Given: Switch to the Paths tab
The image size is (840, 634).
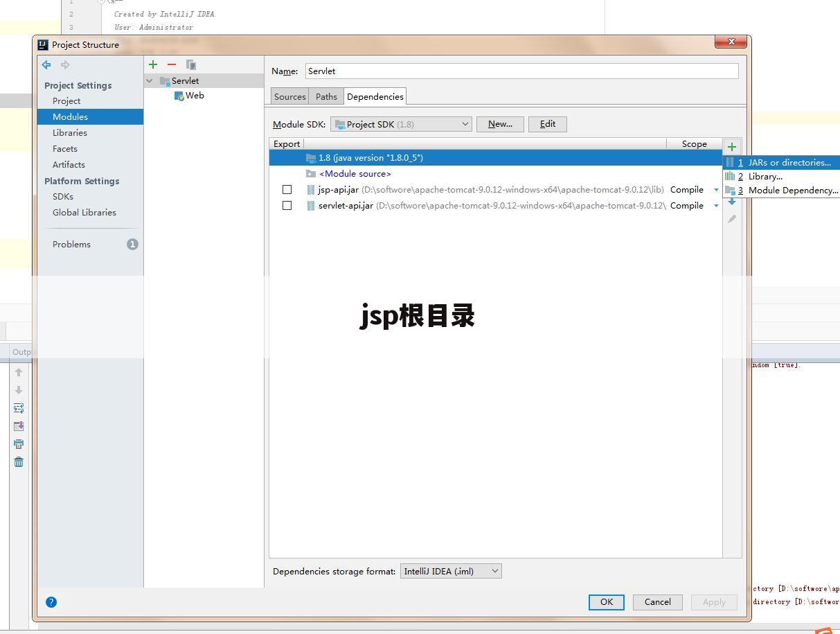Looking at the screenshot, I should (326, 96).
